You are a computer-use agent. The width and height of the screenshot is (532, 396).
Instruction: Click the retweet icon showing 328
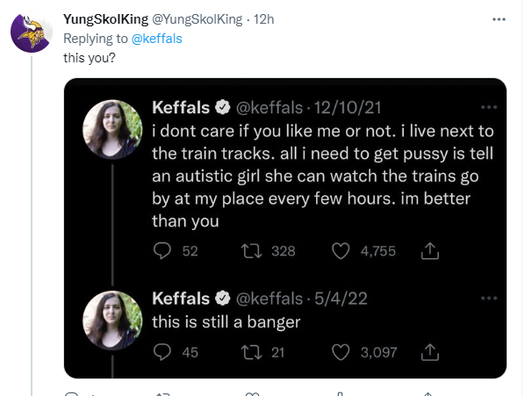251,251
